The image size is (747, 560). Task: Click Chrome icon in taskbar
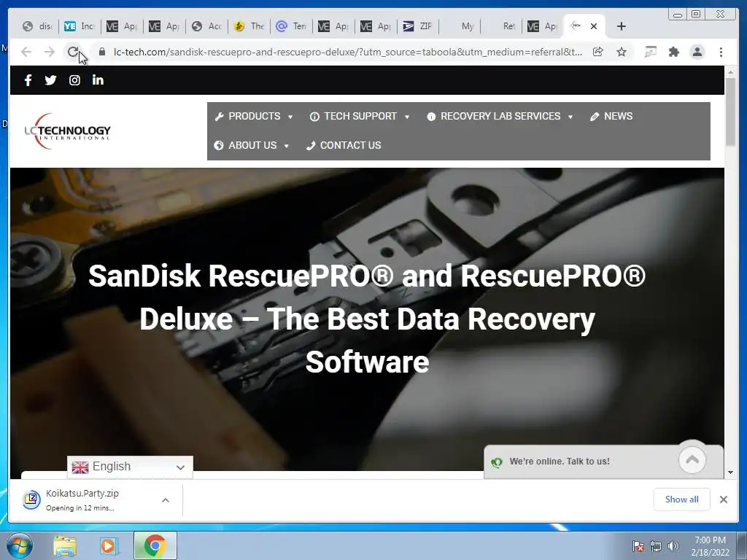coord(155,545)
